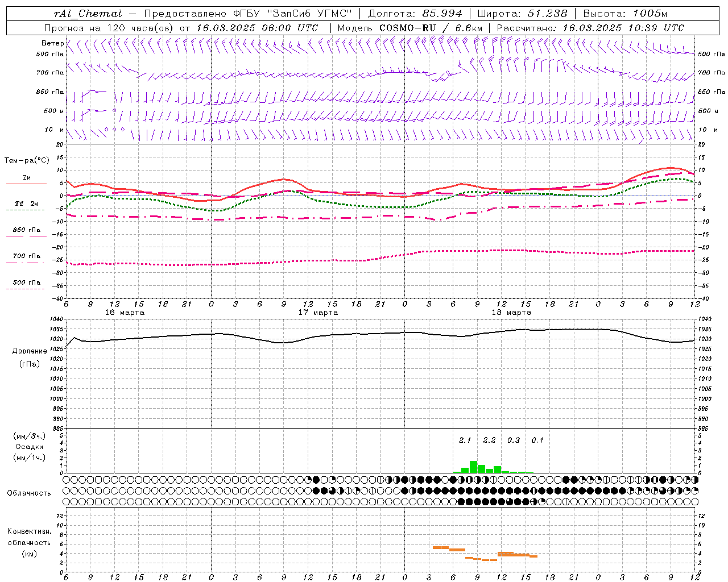
Task: Click the 2м legend entry with solid red line
Action: pyautogui.click(x=26, y=180)
